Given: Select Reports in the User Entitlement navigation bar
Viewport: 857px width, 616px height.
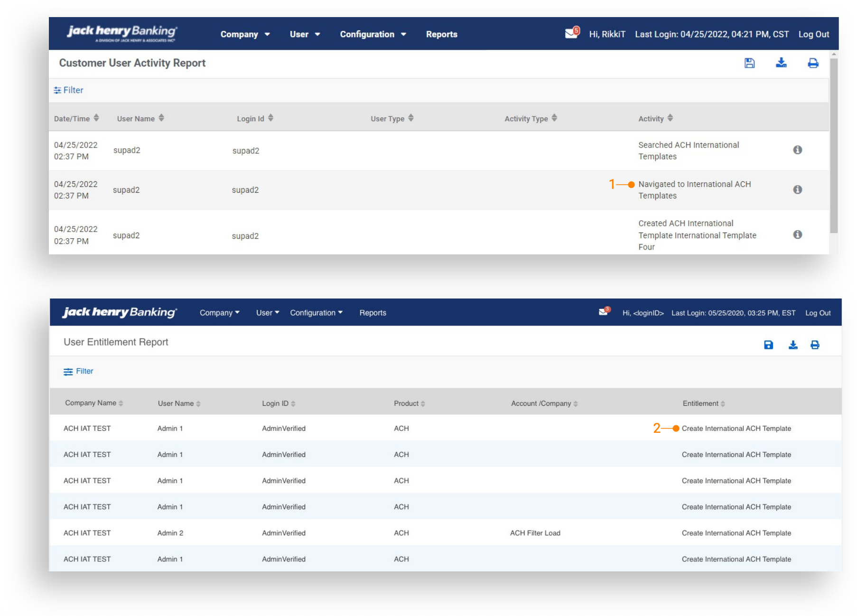Looking at the screenshot, I should point(373,313).
